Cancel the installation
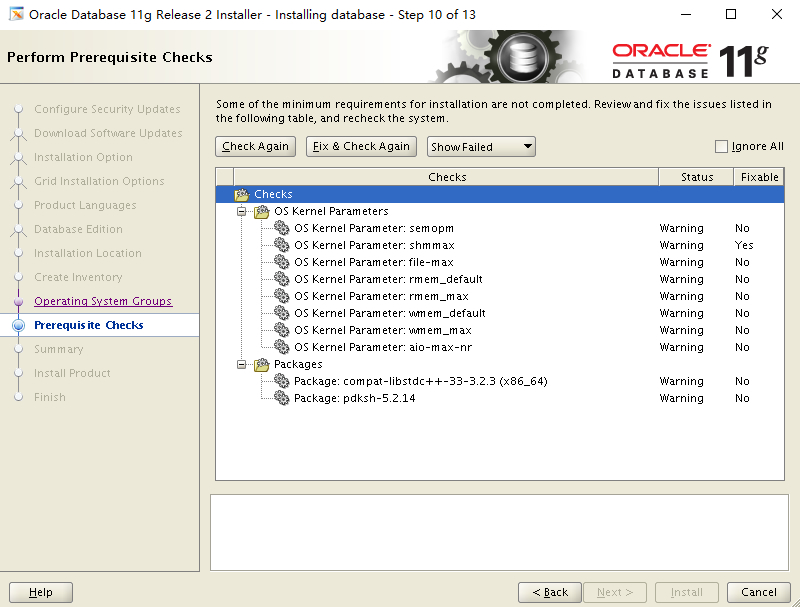800x607 pixels. [x=759, y=592]
